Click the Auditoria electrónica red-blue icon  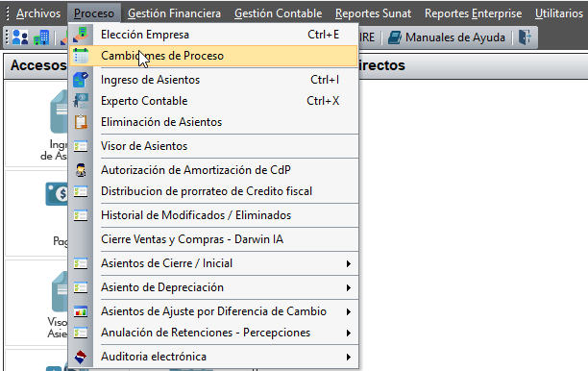pos(81,357)
